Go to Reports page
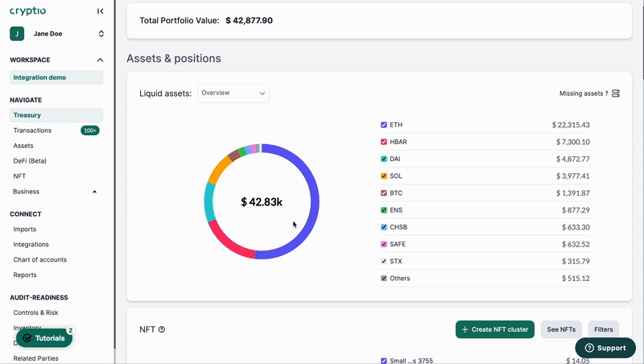This screenshot has height=364, width=644. pos(25,275)
